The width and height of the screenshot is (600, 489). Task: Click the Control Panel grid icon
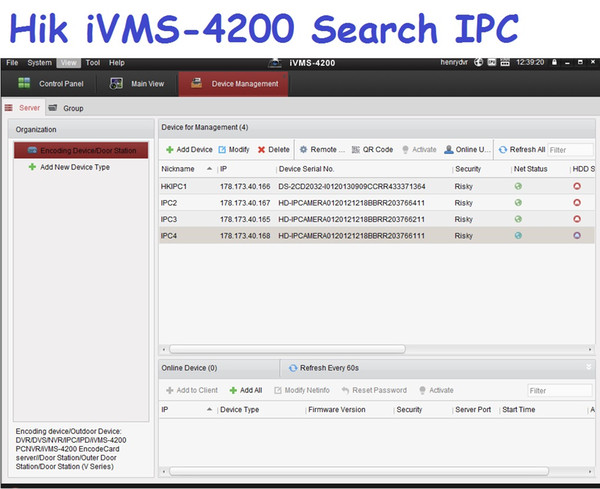point(24,83)
